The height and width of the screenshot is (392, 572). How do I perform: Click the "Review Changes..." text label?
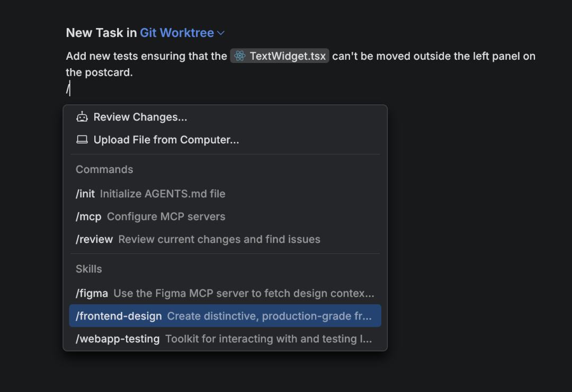[x=140, y=117]
